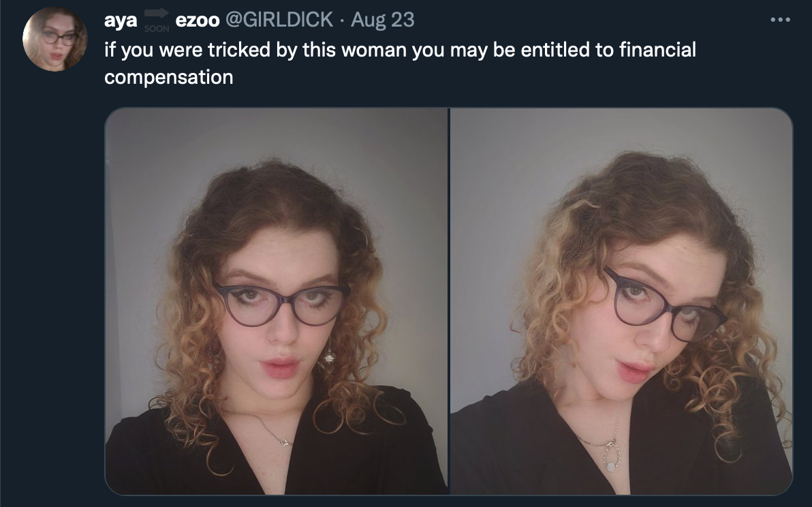Image resolution: width=812 pixels, height=507 pixels.
Task: Click the divider line between the two photos
Action: pos(449,301)
